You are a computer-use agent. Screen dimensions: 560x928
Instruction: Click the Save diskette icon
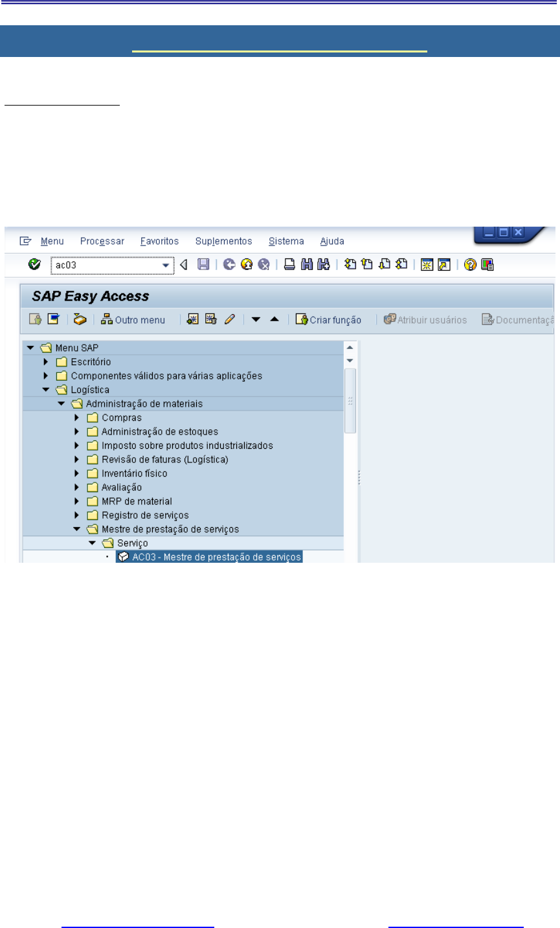tap(203, 264)
